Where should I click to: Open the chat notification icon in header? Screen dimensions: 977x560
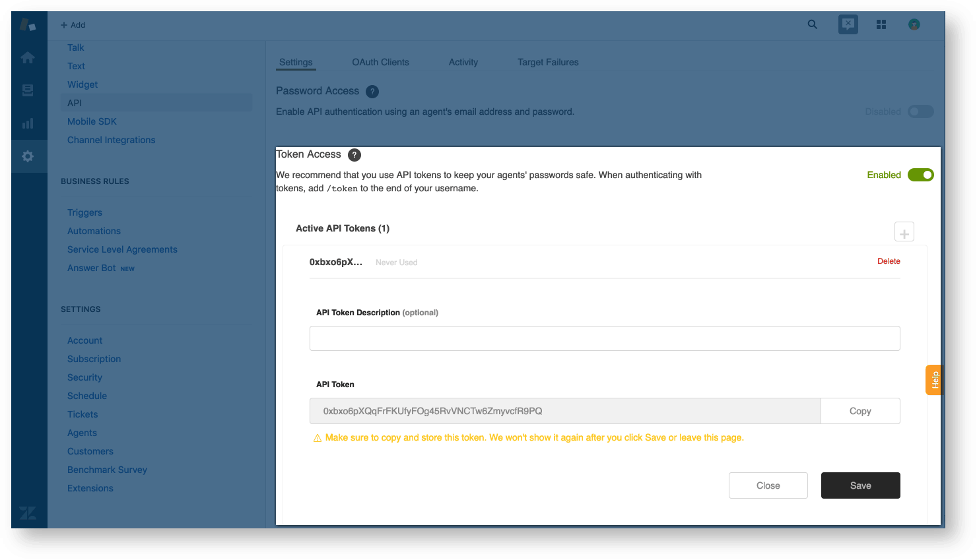[848, 24]
